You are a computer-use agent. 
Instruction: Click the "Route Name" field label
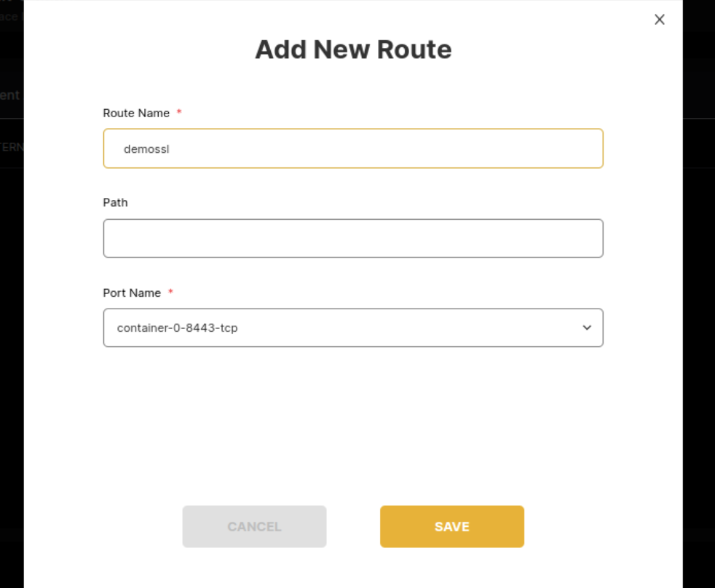[x=136, y=113]
